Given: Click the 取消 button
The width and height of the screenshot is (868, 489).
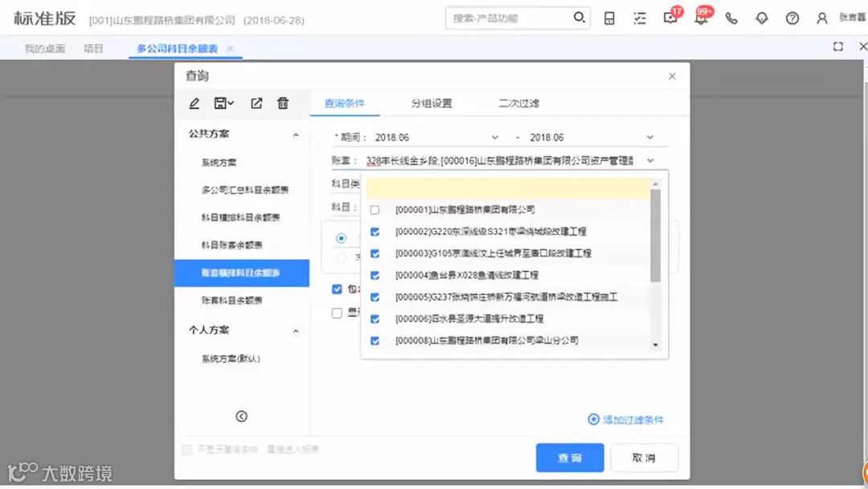Looking at the screenshot, I should (x=644, y=458).
